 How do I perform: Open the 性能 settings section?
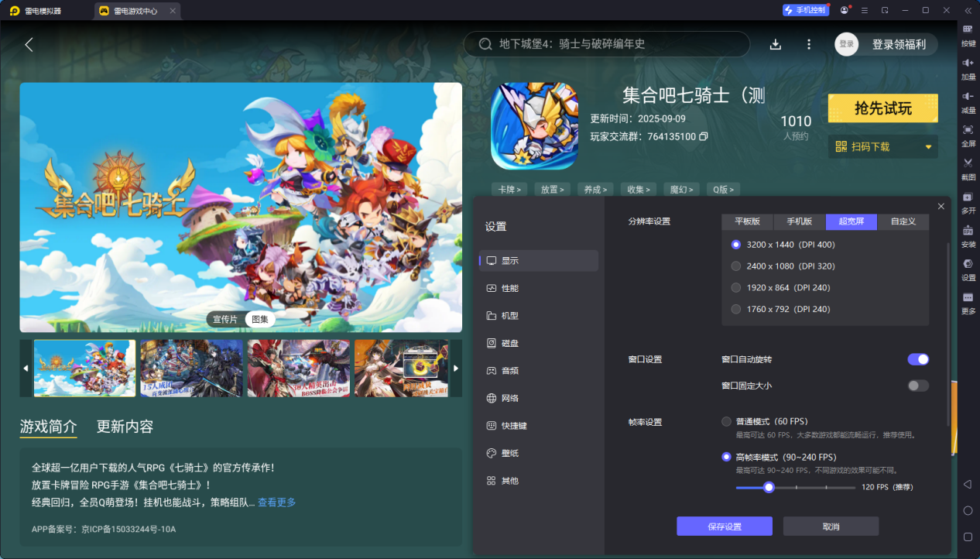[x=539, y=288]
